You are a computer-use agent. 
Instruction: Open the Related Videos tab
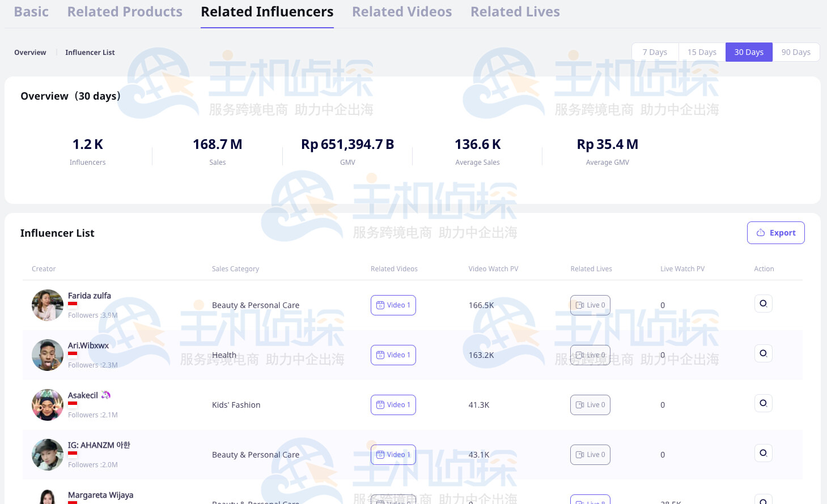pyautogui.click(x=402, y=12)
